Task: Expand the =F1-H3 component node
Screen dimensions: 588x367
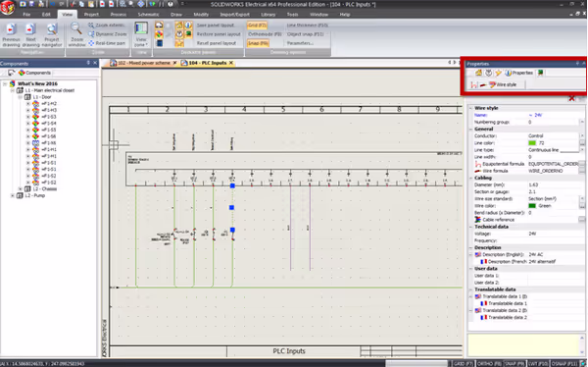Action: (x=28, y=110)
